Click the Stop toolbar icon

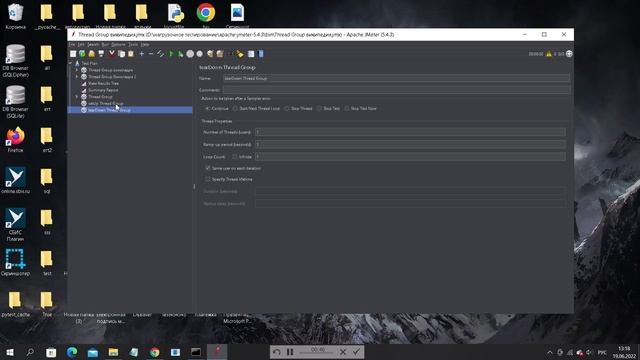[190, 54]
